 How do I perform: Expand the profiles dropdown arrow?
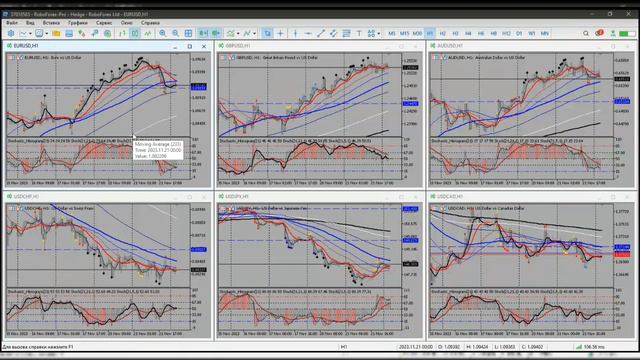click(46, 33)
